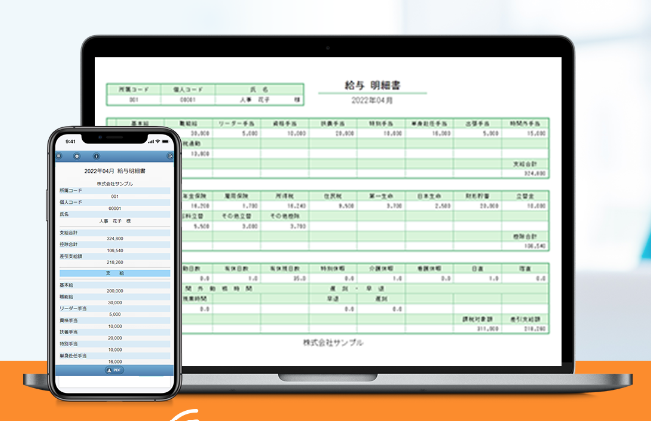Screen dimensions: 651x421
Task: Click the Wi-Fi icon in the phone status bar
Action: pos(158,142)
